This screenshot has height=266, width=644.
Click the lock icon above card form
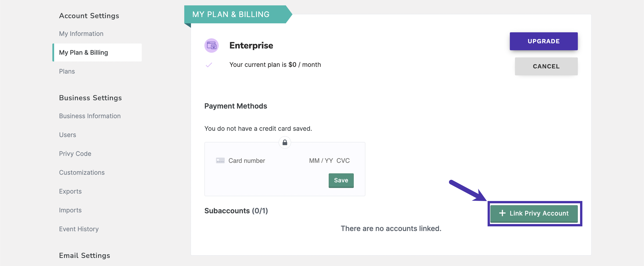285,142
